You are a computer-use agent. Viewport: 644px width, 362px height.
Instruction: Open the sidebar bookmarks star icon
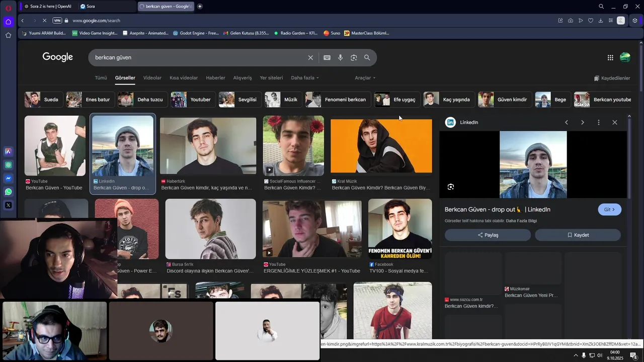point(8,35)
